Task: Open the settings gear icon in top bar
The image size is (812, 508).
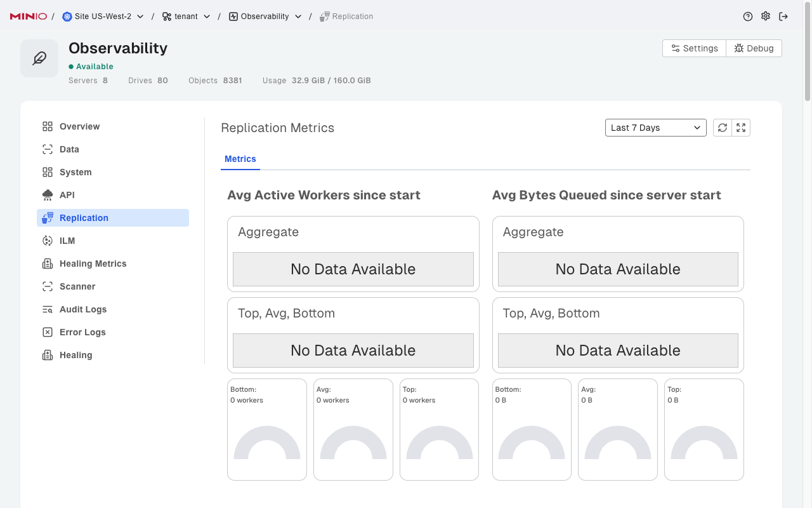Action: click(x=766, y=17)
